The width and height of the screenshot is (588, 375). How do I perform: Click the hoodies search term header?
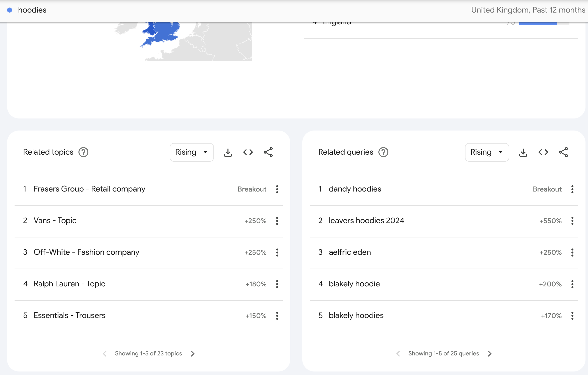(x=32, y=10)
